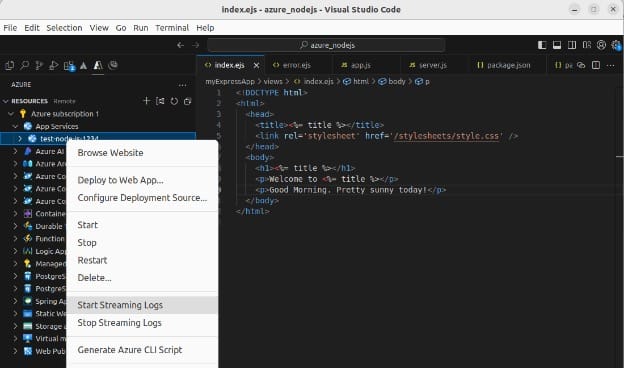
Task: Expand the Logic App tree node
Action: click(x=15, y=251)
